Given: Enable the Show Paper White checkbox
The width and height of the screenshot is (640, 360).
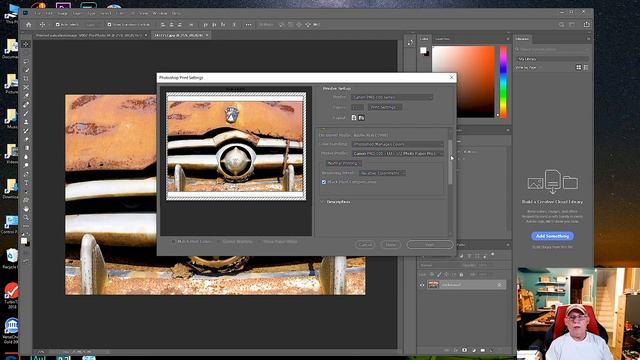Looking at the screenshot, I should pos(260,242).
